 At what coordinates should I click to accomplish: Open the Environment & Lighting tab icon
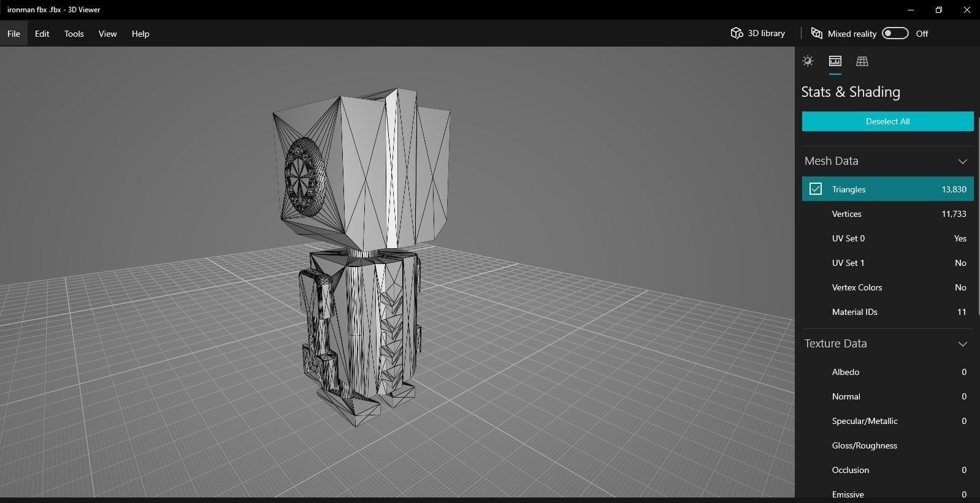pos(808,61)
